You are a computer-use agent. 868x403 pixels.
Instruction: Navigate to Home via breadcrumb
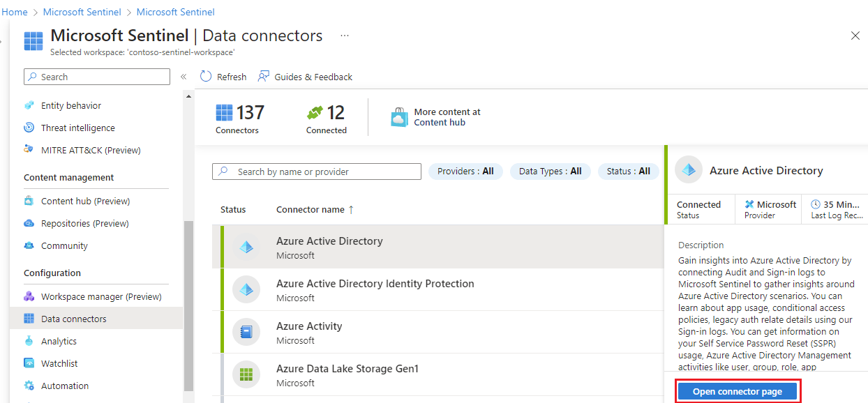pyautogui.click(x=15, y=11)
